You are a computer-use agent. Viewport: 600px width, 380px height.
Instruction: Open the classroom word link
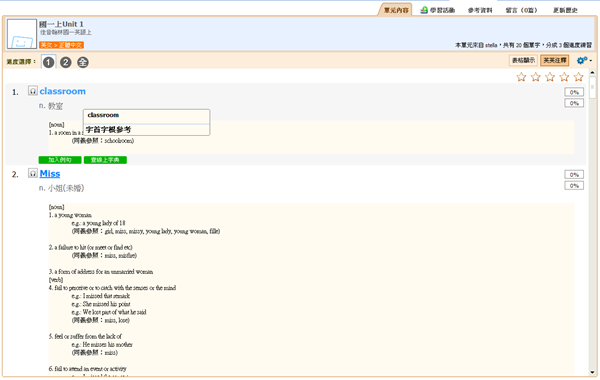(x=63, y=91)
